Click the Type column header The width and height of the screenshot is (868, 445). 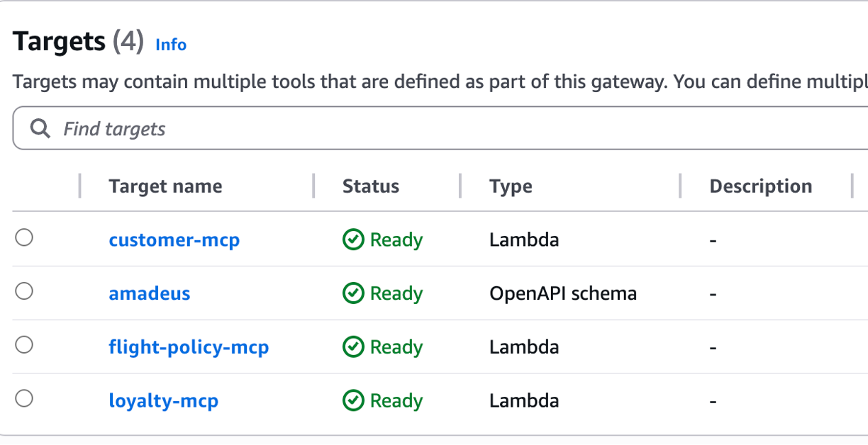click(x=511, y=186)
